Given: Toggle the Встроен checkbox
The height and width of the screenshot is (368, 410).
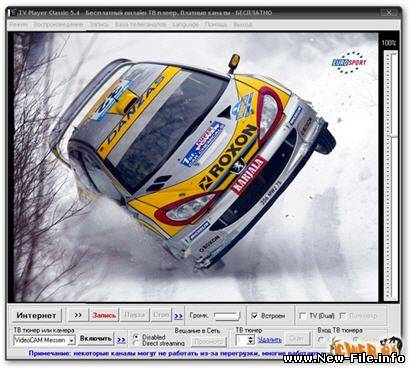Looking at the screenshot, I should coord(254,316).
